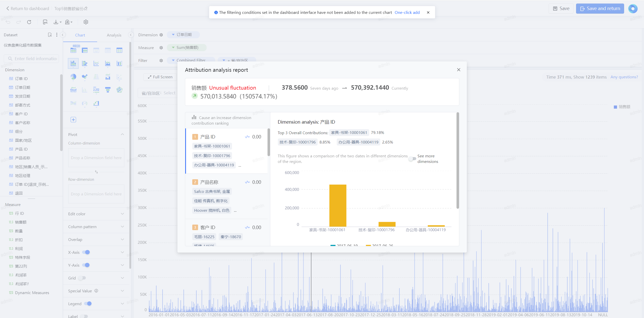
Task: Swap column and row dimensions icon
Action: tap(96, 172)
